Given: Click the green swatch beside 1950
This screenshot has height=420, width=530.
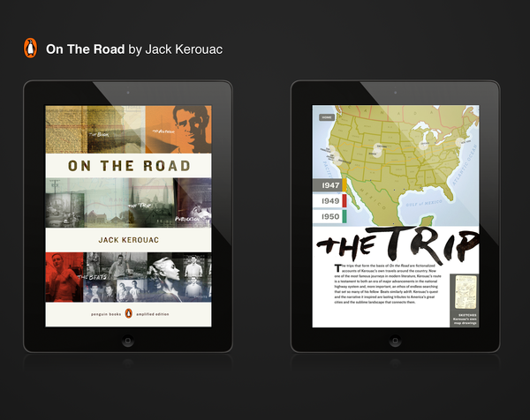Looking at the screenshot, I should pyautogui.click(x=346, y=215).
